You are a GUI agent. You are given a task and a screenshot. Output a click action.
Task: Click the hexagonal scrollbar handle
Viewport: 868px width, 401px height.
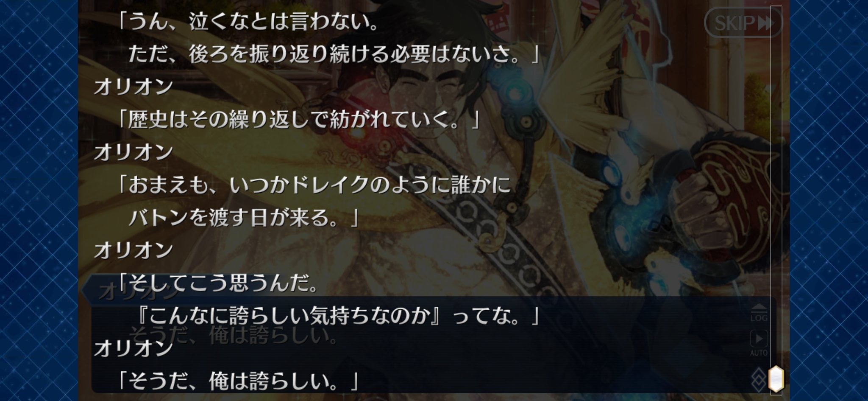(x=776, y=379)
